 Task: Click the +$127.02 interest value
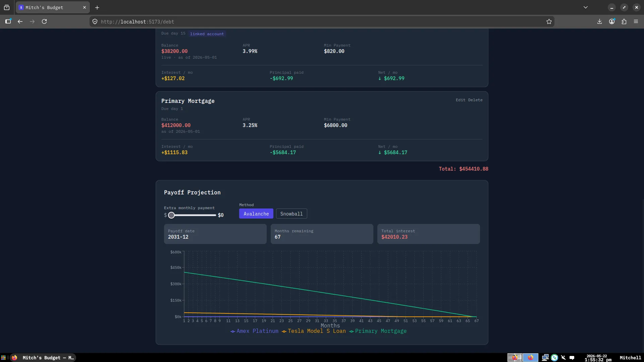coord(173,78)
